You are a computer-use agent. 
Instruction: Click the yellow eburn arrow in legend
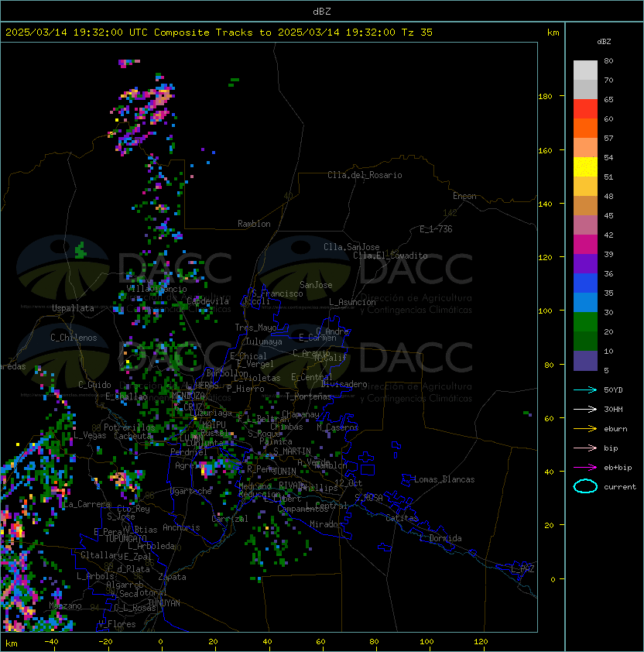[x=585, y=429]
